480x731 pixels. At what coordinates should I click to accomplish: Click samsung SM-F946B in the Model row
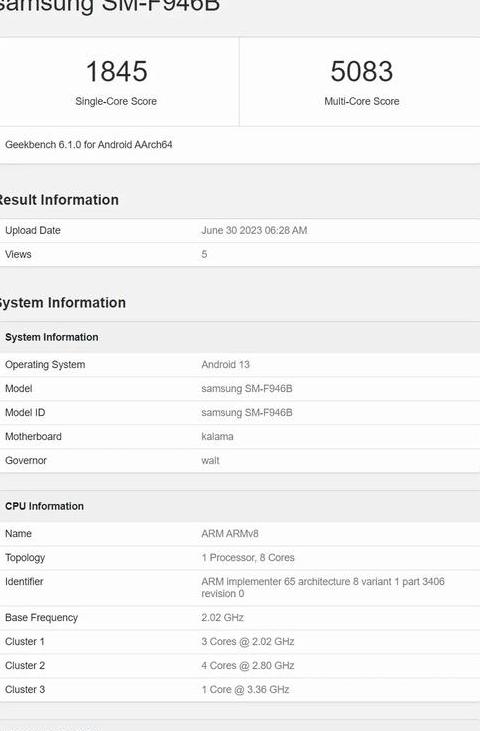point(247,388)
